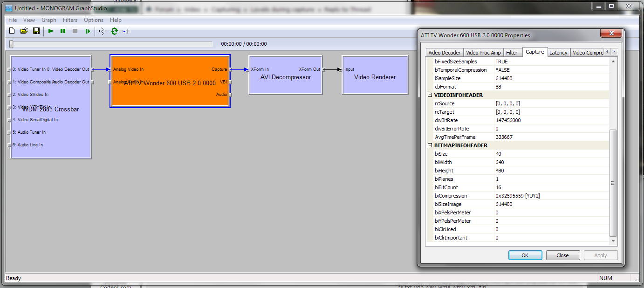Screen dimensions: 644x288
Task: Open the Graph menu
Action: point(49,20)
